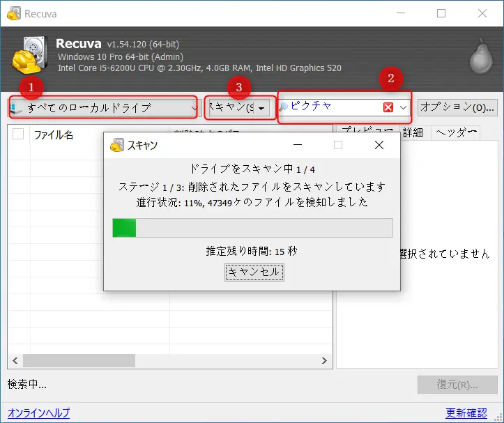504x423 pixels.
Task: Click the 復元(R)... restore button
Action: 457,385
